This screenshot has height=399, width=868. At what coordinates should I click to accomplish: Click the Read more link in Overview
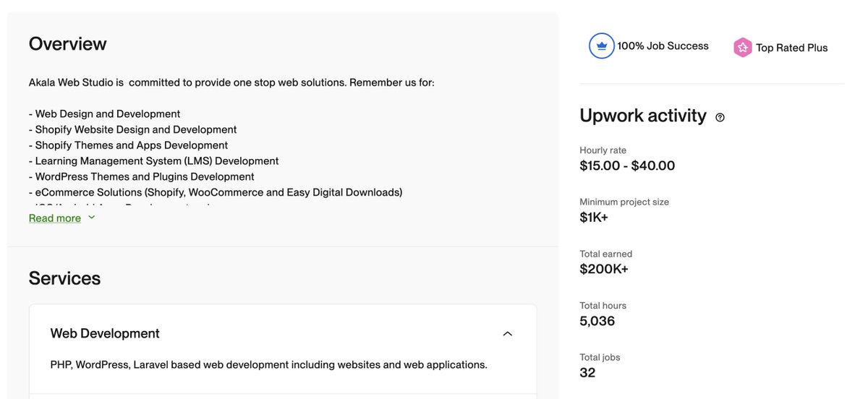pos(55,218)
